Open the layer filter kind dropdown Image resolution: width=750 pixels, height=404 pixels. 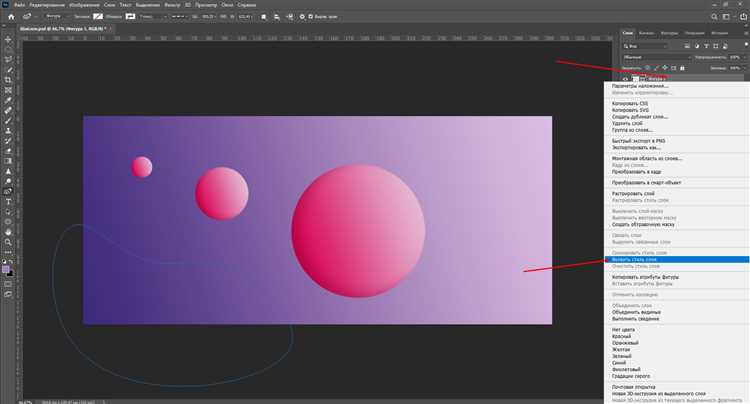tap(645, 46)
